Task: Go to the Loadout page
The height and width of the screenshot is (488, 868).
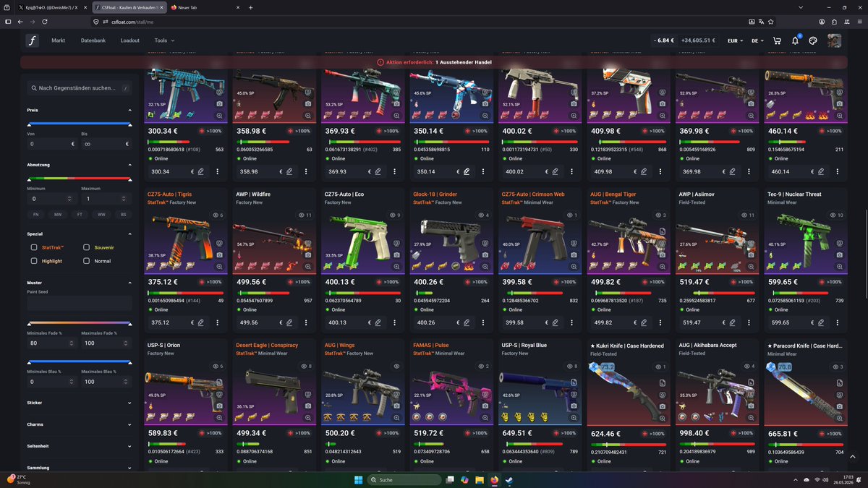Action: click(x=130, y=40)
